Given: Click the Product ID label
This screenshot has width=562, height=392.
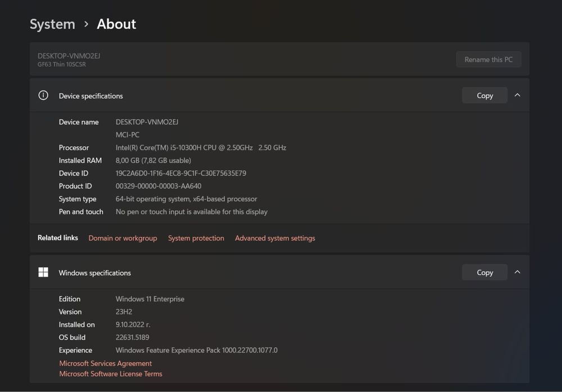Looking at the screenshot, I should (75, 186).
